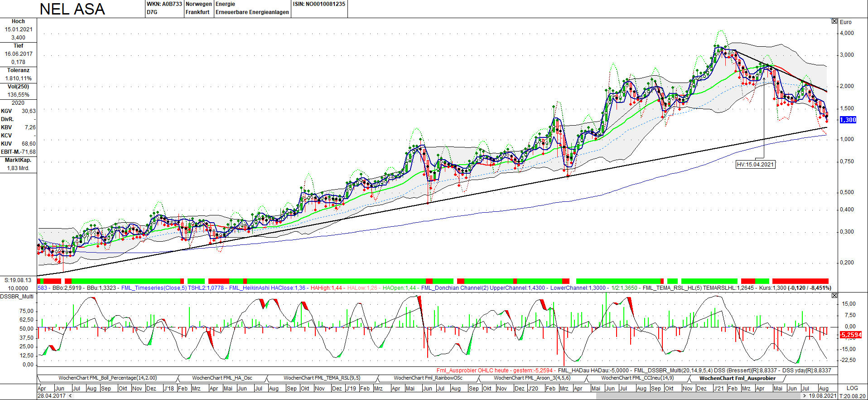Viewport: 868px width, 400px height.
Task: Click the J'18 marker on the time axis
Action: [169, 388]
